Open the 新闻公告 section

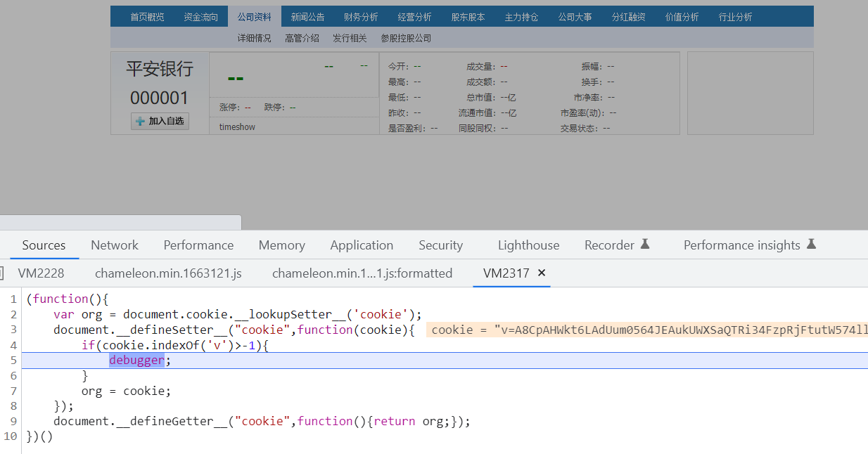pos(307,17)
